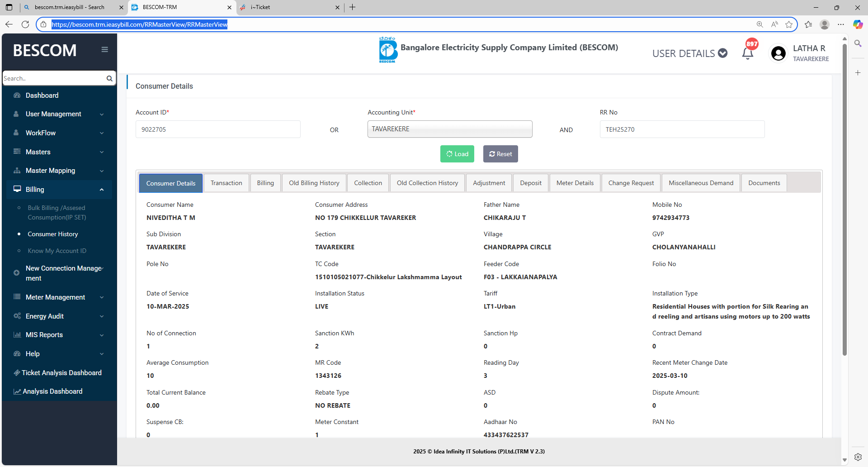Viewport: 868px width, 467px height.
Task: Open the Old Collection History tab
Action: tap(427, 183)
